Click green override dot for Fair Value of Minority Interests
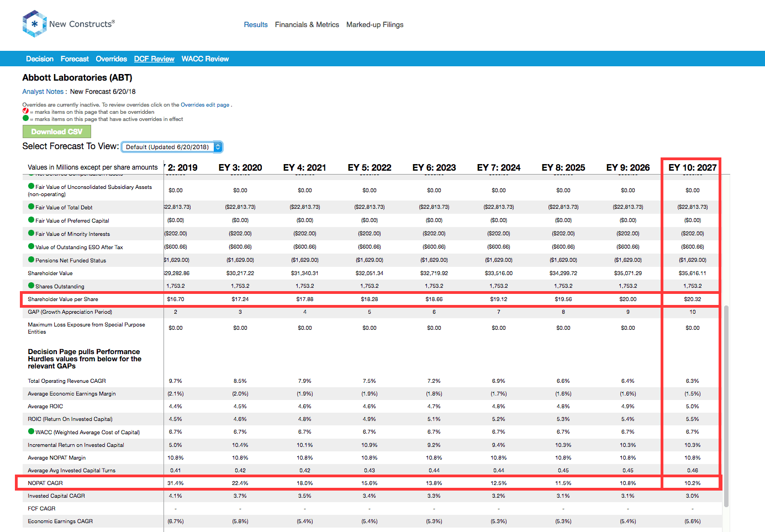This screenshot has height=532, width=765. tap(31, 233)
